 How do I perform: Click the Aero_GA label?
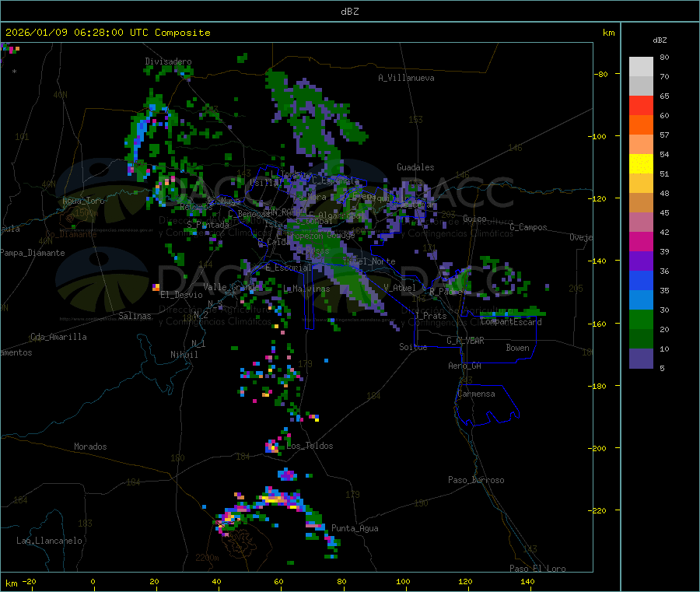465,366
